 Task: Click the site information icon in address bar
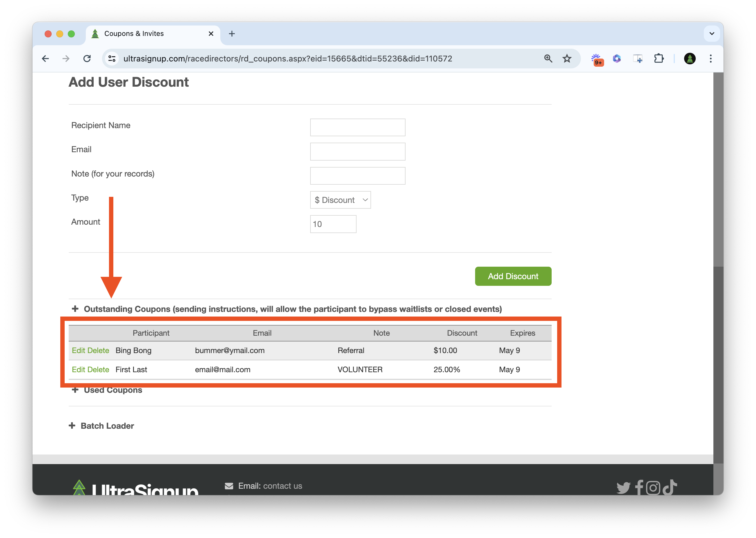(112, 59)
